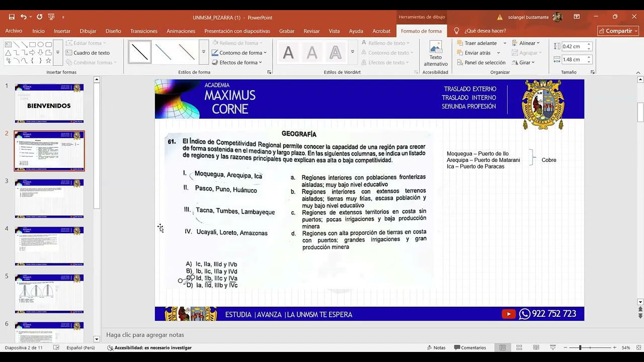Select slide 3 thumbnail
This screenshot has height=362, width=644.
49,198
